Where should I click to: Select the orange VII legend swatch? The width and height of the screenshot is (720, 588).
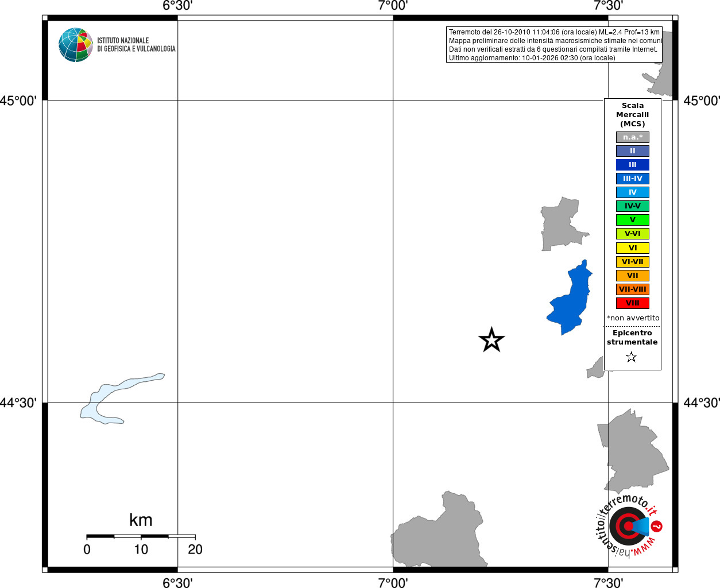click(x=633, y=276)
